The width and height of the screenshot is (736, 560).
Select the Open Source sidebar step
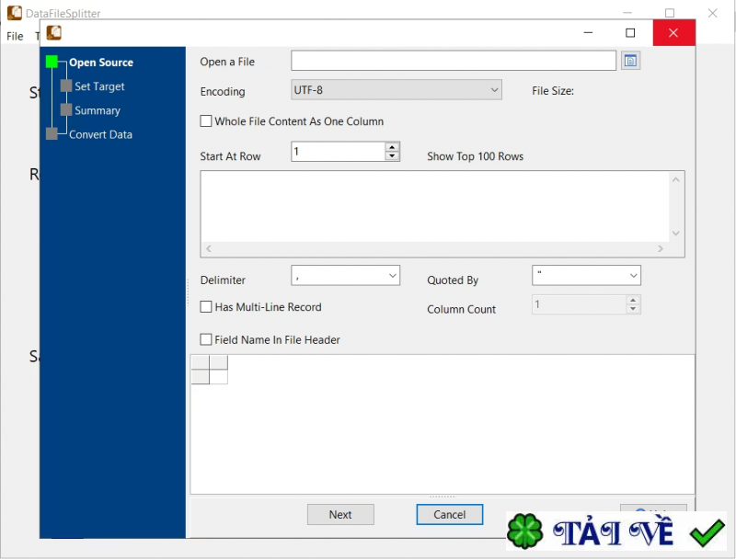coord(103,63)
